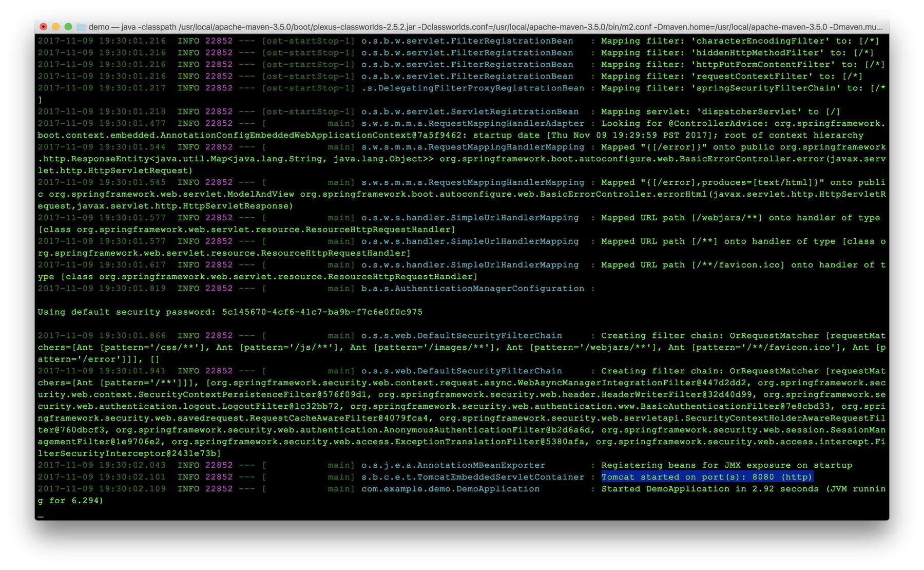Click 'com.example.demo.DemoApplication' logger name
Viewport: 924px width, 570px height.
click(450, 489)
